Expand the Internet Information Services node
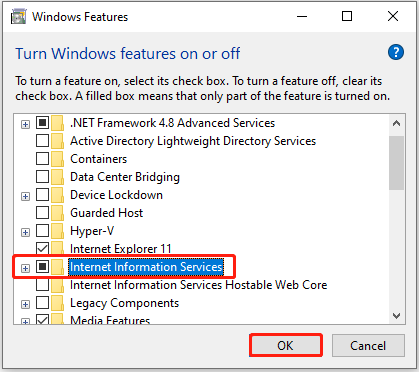 pos(25,268)
